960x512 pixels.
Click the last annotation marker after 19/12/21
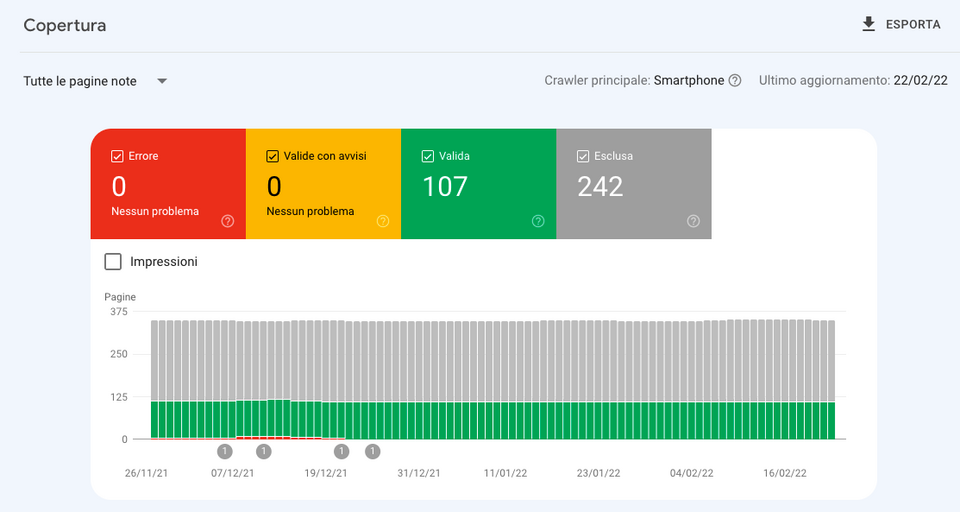tap(372, 451)
